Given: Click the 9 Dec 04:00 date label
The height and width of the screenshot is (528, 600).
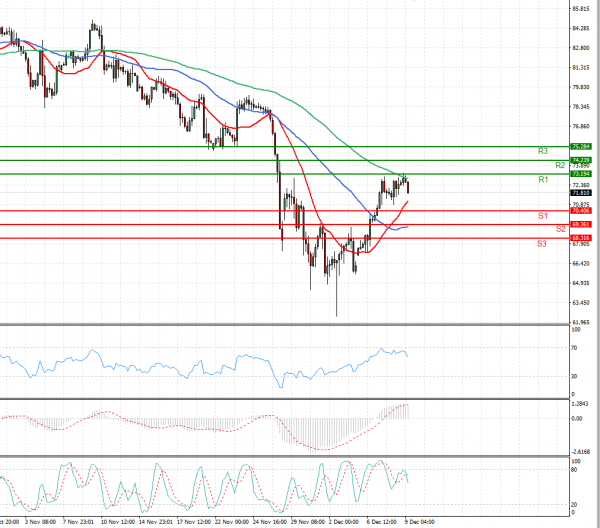Looking at the screenshot, I should (x=420, y=522).
